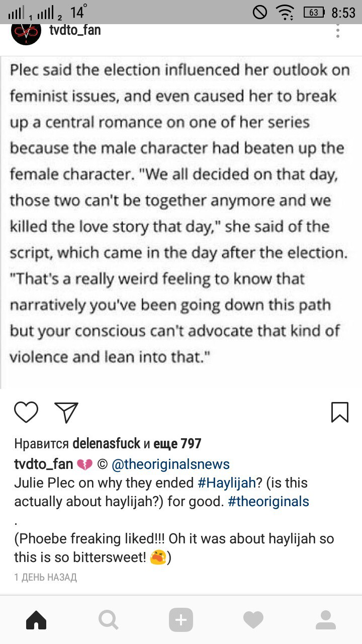Open the @theoriginalsnews mention link
This screenshot has width=362, height=644.
170,464
